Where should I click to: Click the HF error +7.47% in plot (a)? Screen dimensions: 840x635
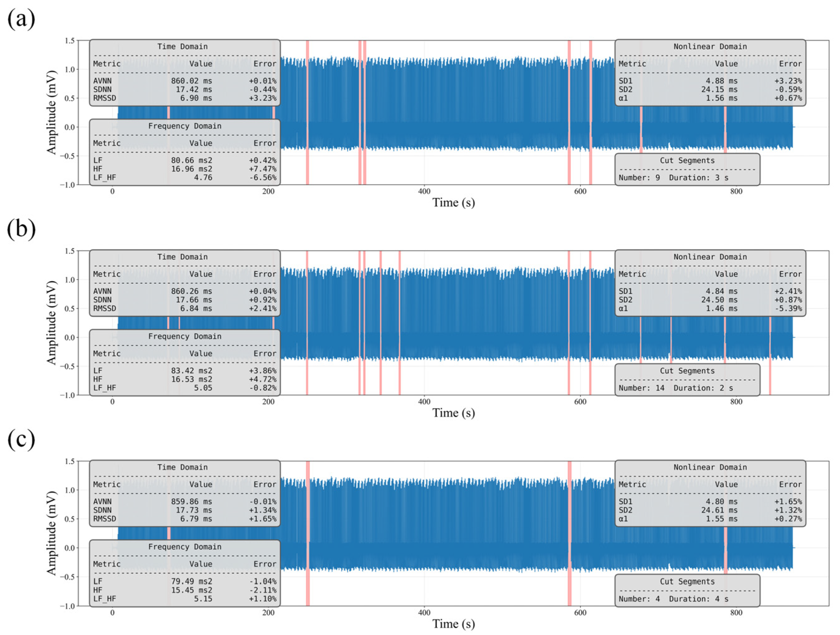262,169
